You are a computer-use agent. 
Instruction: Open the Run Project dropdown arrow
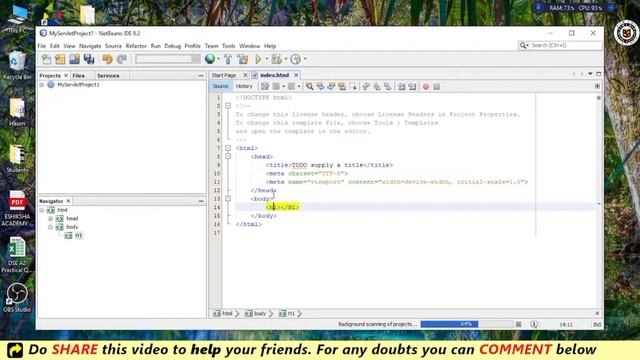coord(267,60)
